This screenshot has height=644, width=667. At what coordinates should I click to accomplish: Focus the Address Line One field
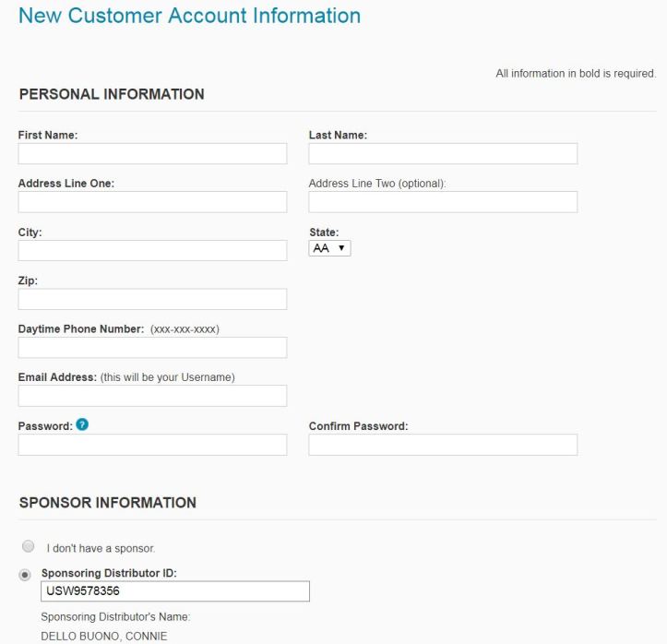click(x=152, y=202)
